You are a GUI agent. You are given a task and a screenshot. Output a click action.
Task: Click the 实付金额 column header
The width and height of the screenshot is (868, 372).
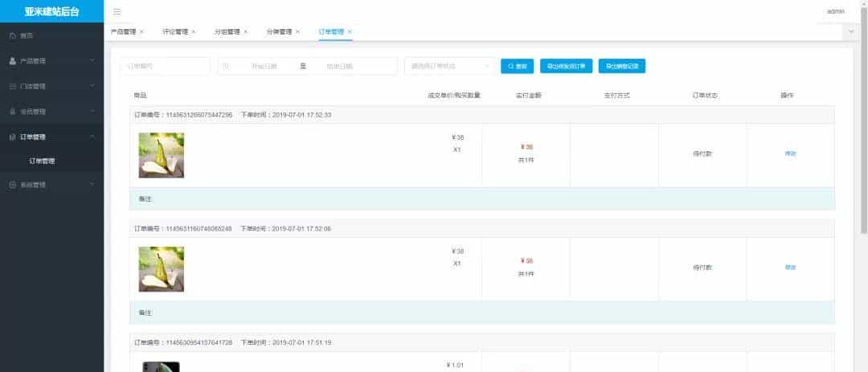click(x=528, y=96)
